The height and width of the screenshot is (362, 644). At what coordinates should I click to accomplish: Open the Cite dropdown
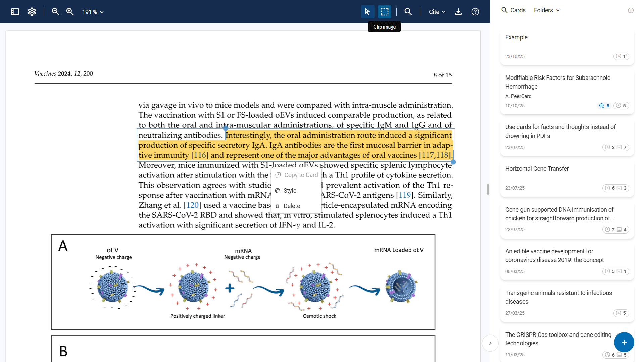(x=437, y=12)
